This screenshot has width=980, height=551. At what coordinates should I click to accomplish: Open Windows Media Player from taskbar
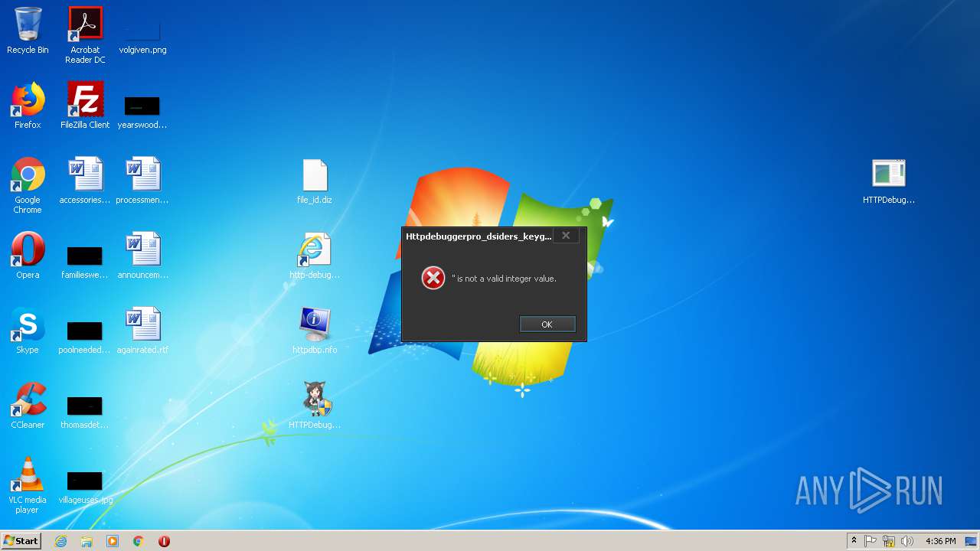point(113,541)
